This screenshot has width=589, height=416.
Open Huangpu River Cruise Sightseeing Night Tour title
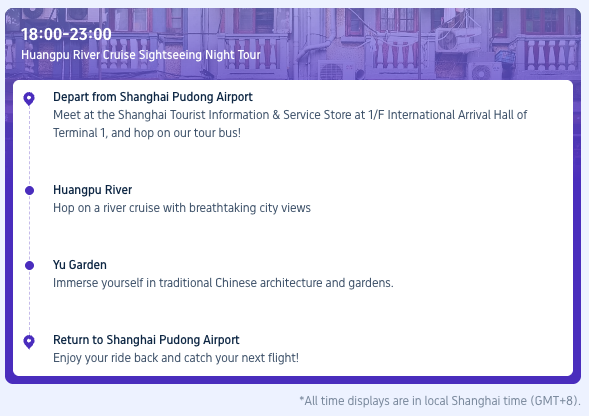[x=141, y=55]
